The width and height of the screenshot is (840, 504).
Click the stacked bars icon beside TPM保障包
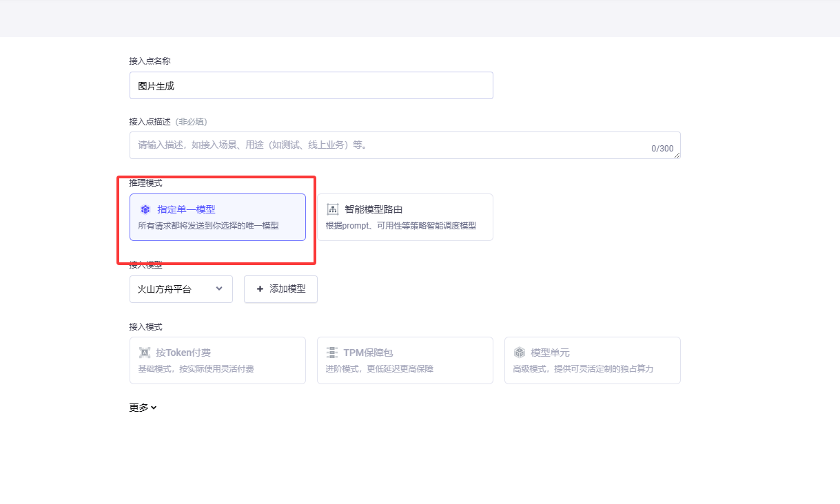coord(332,353)
